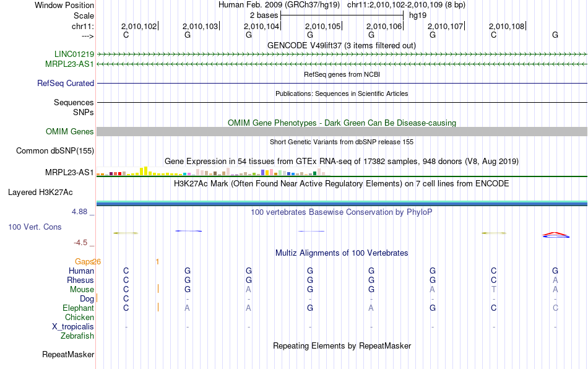Click the Sequences track label
Image resolution: width=588 pixels, height=369 pixels.
(74, 102)
